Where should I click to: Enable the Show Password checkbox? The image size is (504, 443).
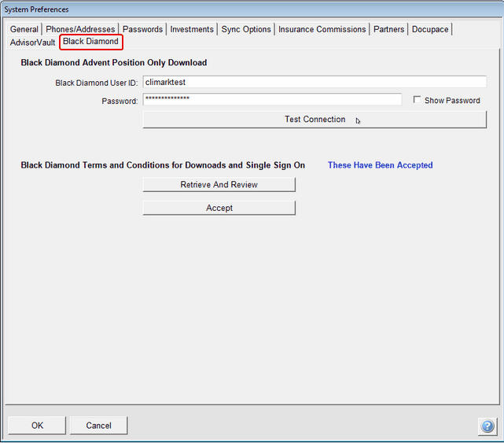click(418, 101)
